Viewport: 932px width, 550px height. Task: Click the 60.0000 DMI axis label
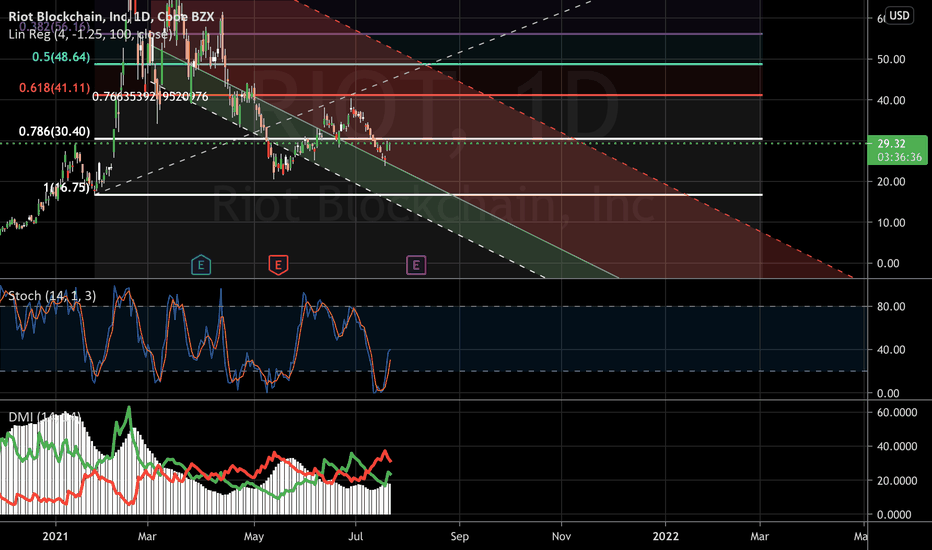tap(897, 412)
